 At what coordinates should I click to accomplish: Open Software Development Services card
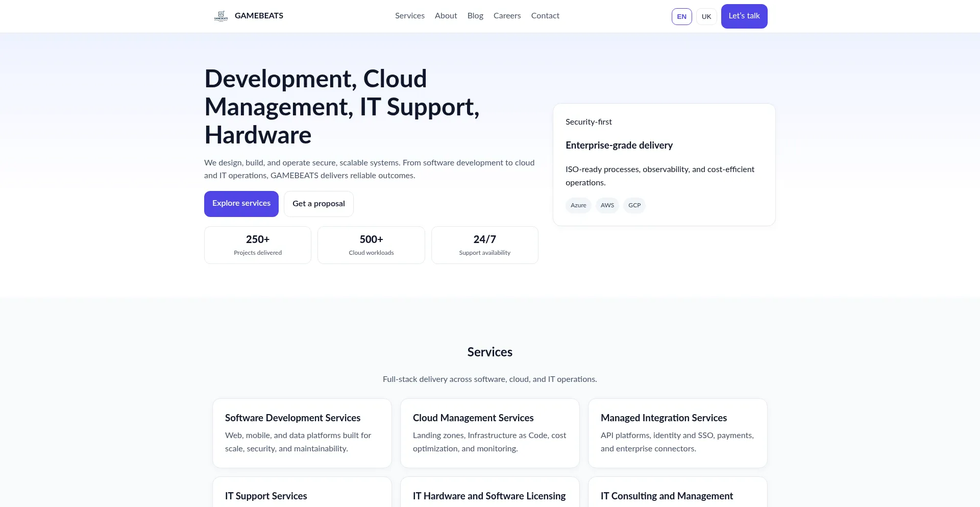tap(302, 433)
